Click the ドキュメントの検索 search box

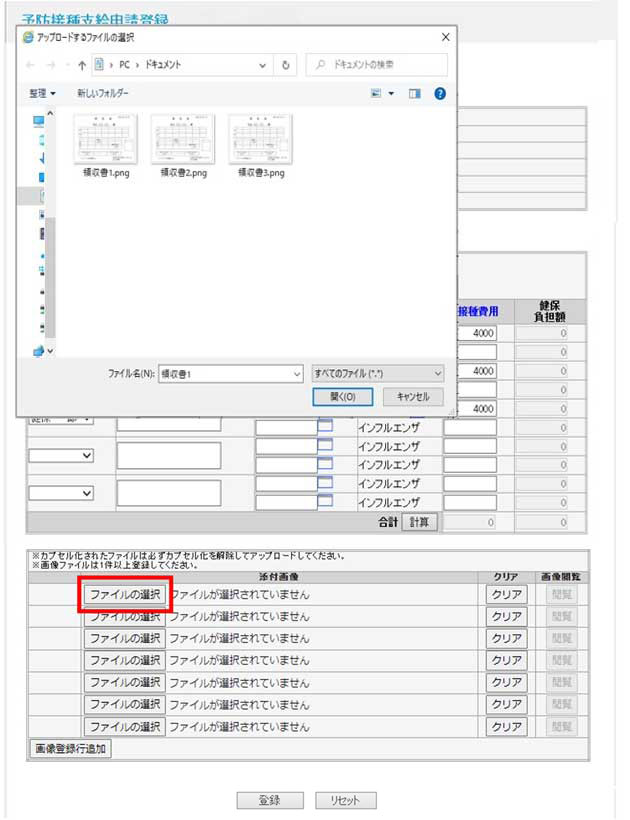click(376, 65)
